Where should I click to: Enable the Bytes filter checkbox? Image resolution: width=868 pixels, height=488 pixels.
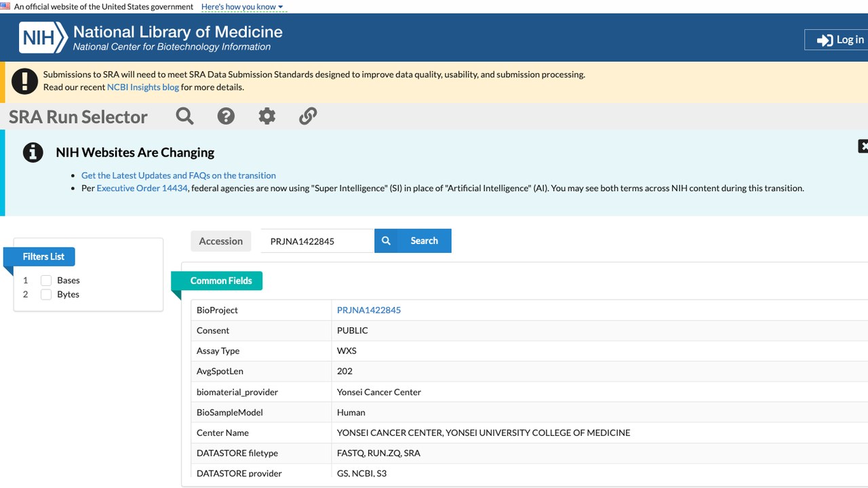[x=46, y=295]
